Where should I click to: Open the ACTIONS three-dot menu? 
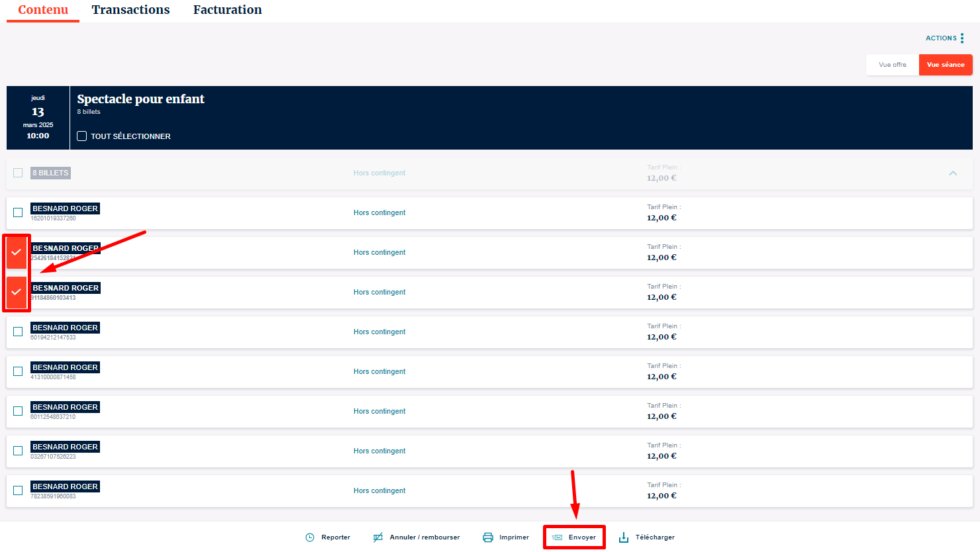pos(962,38)
